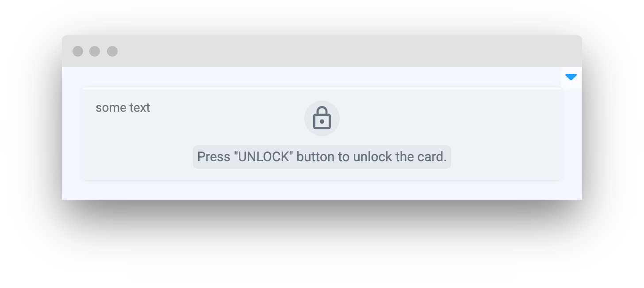
Task: Click the gray circle behind the lock
Action: 322,118
